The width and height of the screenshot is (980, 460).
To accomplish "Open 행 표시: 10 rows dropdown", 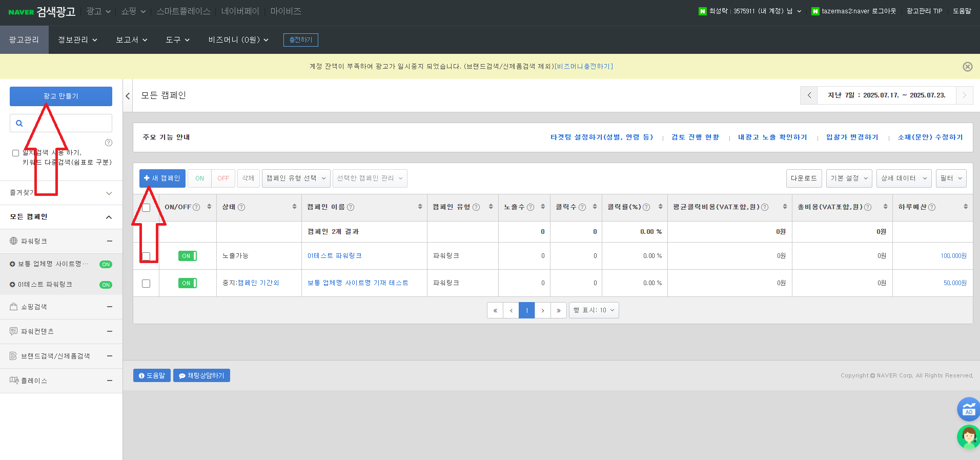I will tap(594, 310).
